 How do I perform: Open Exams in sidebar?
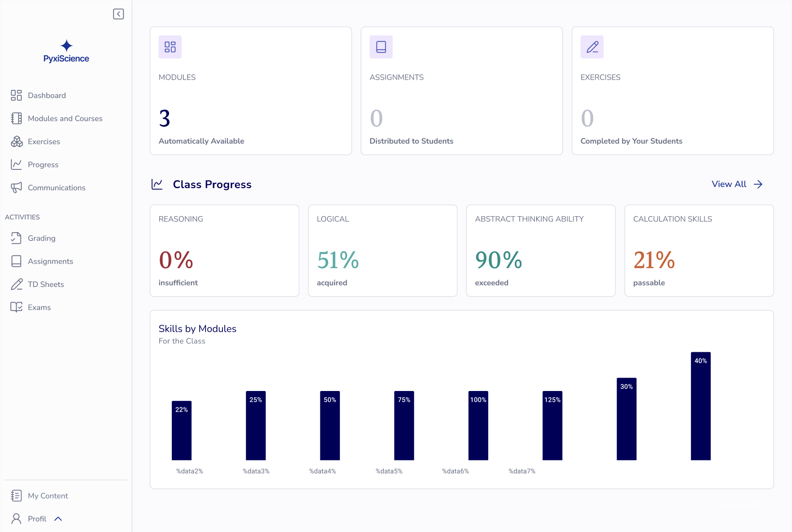coord(39,307)
